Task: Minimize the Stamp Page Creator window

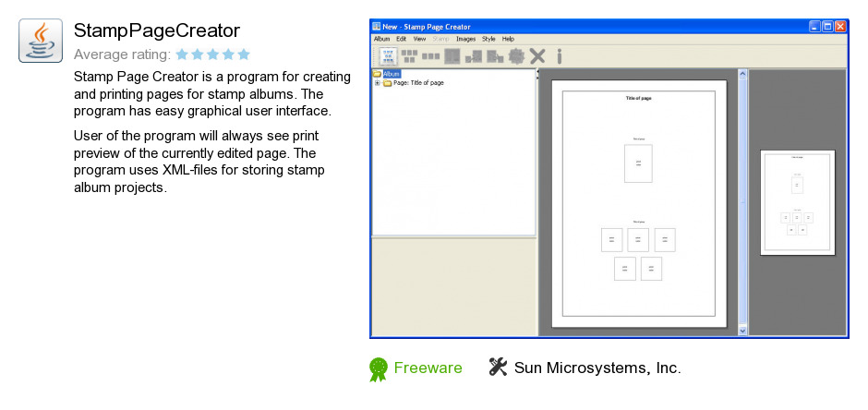Action: point(814,27)
